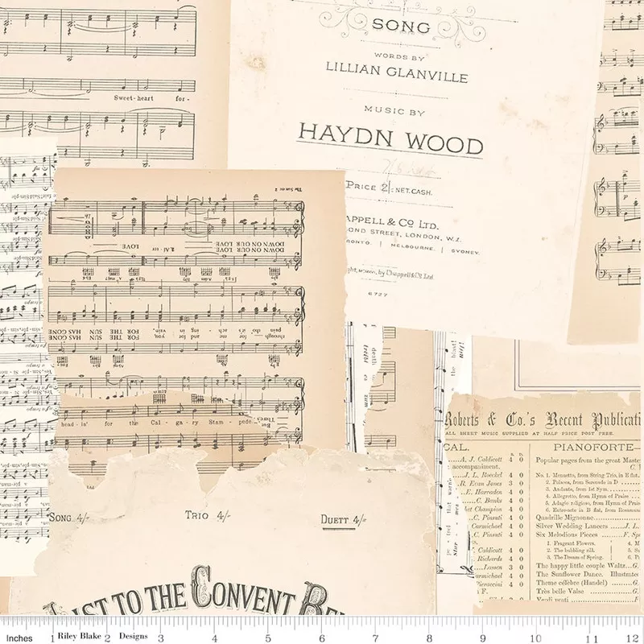Viewport: 644px width, 644px height.
Task: Click the 'Riley Blake' text on the ruler
Action: pyautogui.click(x=79, y=636)
